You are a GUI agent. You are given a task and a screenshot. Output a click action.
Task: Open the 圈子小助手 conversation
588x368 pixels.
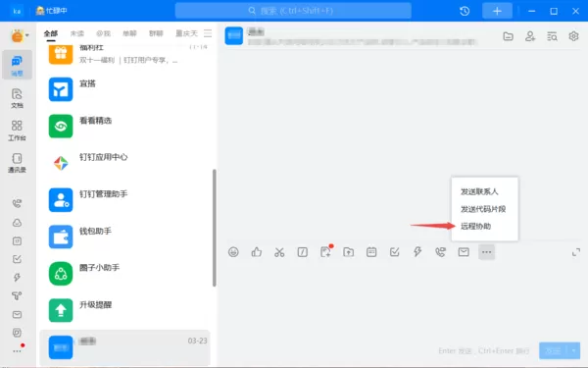124,274
